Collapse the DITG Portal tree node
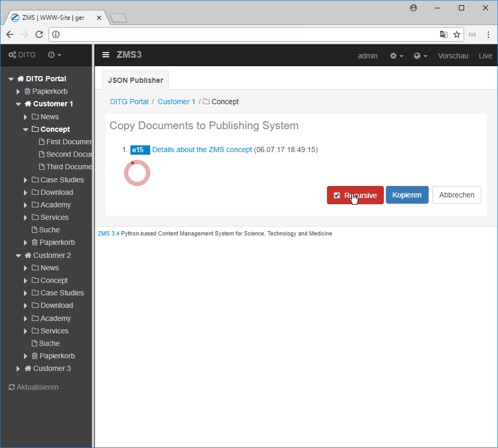The image size is (498, 448). tap(11, 79)
